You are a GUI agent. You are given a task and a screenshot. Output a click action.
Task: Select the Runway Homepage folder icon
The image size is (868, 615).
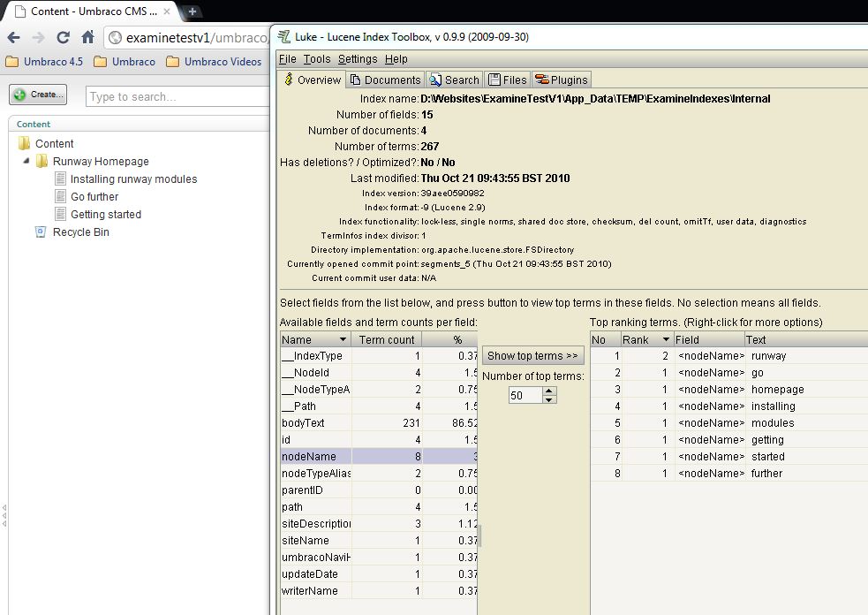42,161
